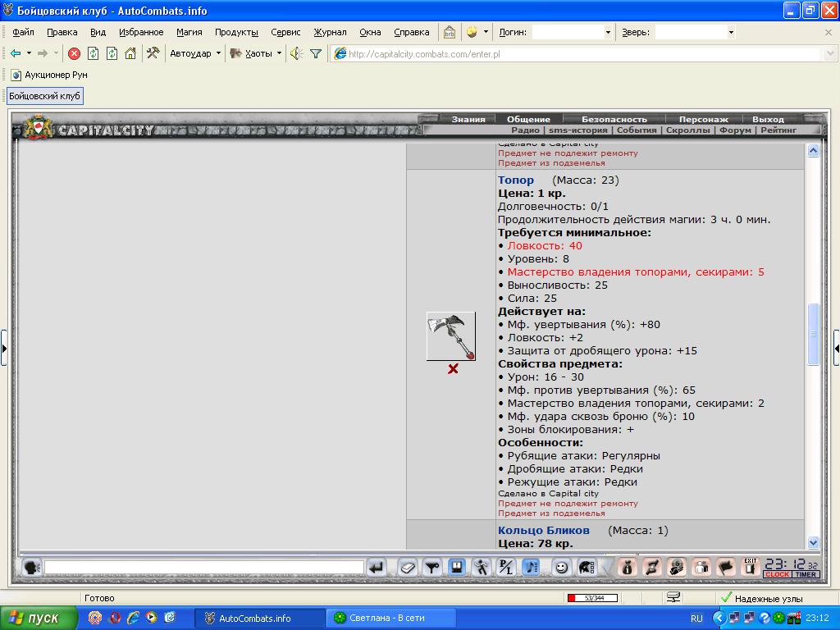The image size is (840, 630).
Task: Expand the right side panel arrow
Action: [836, 349]
